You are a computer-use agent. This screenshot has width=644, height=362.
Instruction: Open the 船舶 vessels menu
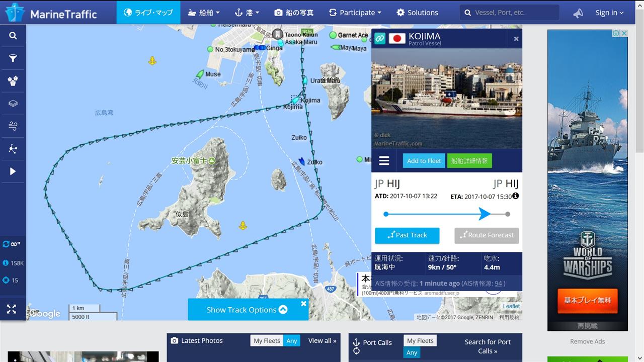coord(203,13)
